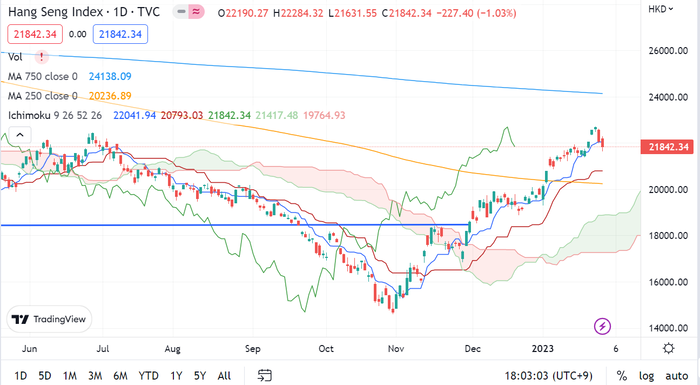
Task: Select the 5D time range
Action: point(45,376)
